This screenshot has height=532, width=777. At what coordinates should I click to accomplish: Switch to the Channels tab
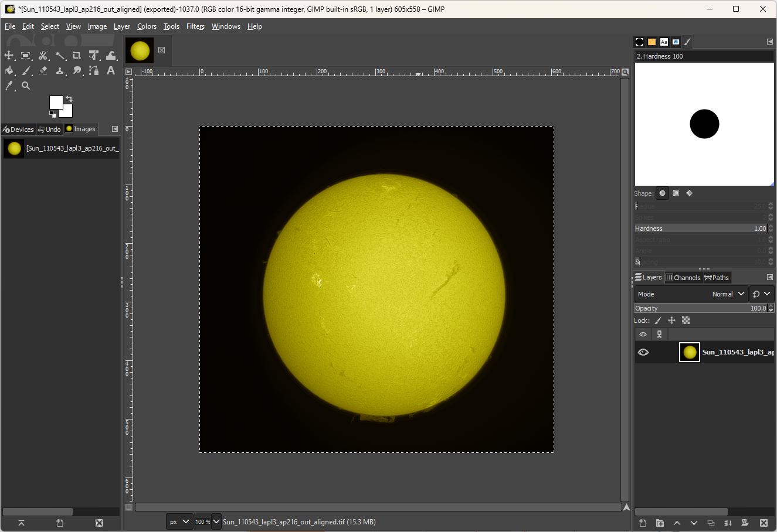coord(683,277)
